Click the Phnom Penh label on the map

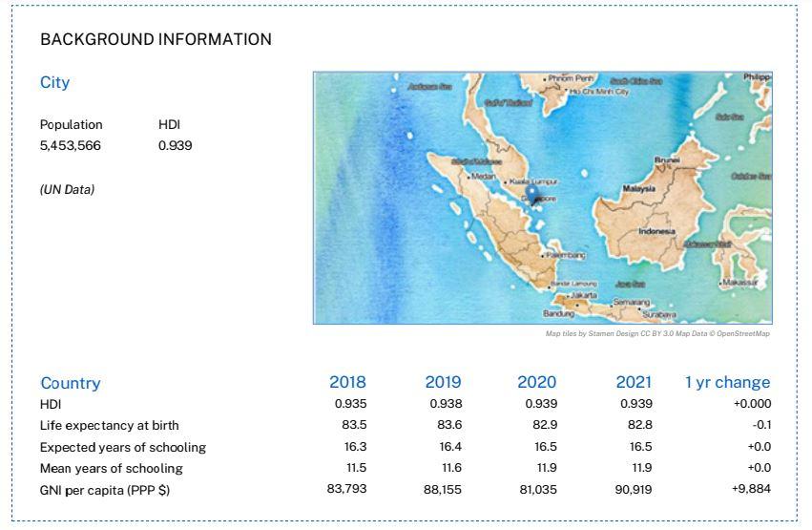(572, 78)
